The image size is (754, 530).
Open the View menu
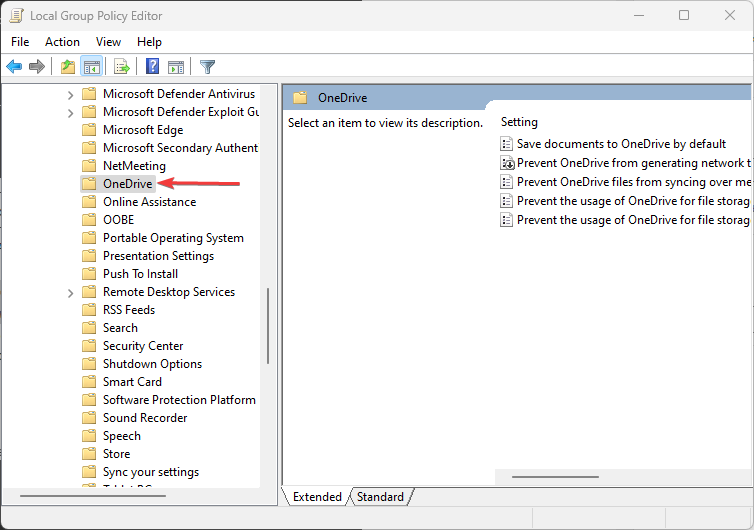pos(108,42)
